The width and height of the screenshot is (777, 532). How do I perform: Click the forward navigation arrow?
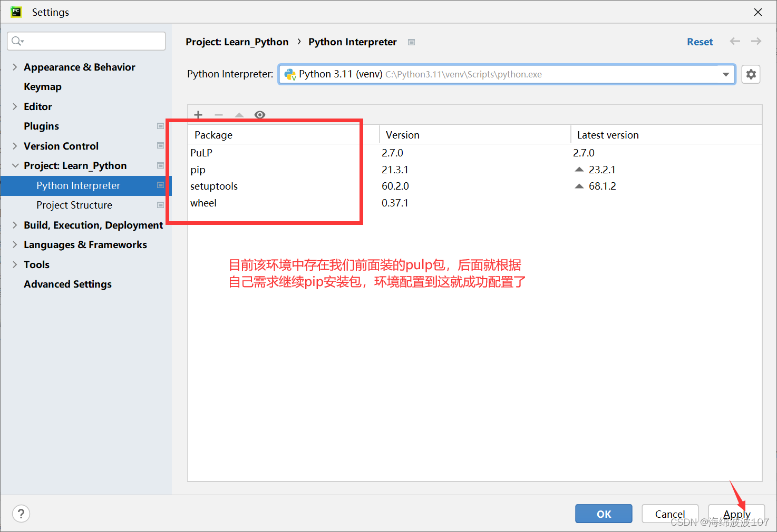point(756,41)
